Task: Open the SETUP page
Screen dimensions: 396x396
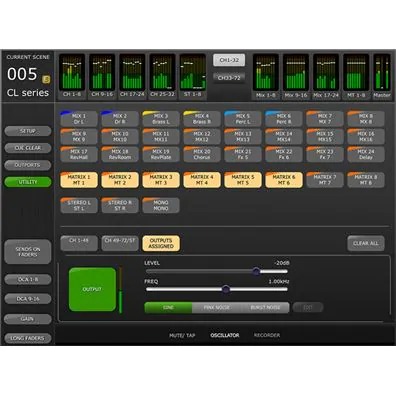Action: point(28,131)
